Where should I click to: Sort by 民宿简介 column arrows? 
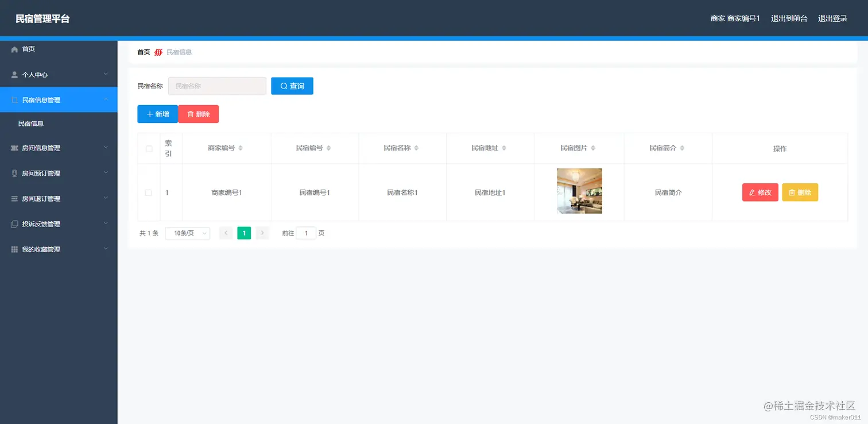(x=682, y=148)
